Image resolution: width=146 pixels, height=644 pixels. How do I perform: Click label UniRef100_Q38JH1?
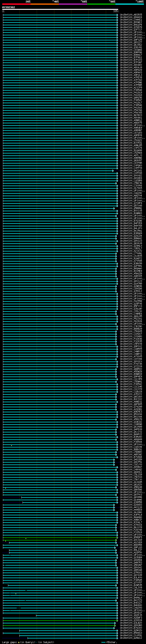point(131,48)
